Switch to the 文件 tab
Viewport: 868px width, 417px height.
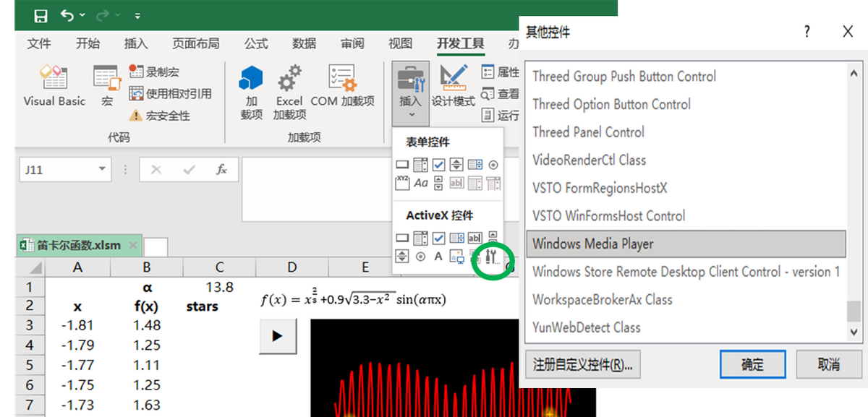(39, 43)
